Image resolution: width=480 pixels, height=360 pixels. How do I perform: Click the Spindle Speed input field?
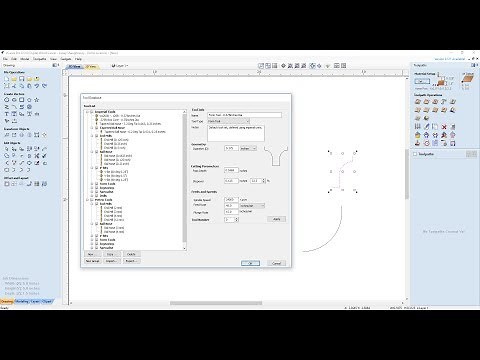pos(231,200)
